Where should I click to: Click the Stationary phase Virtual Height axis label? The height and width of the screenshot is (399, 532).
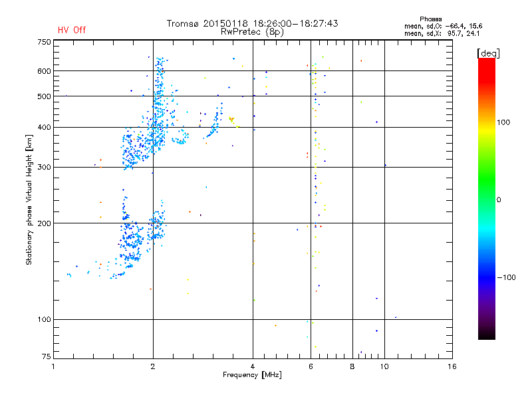(x=29, y=199)
